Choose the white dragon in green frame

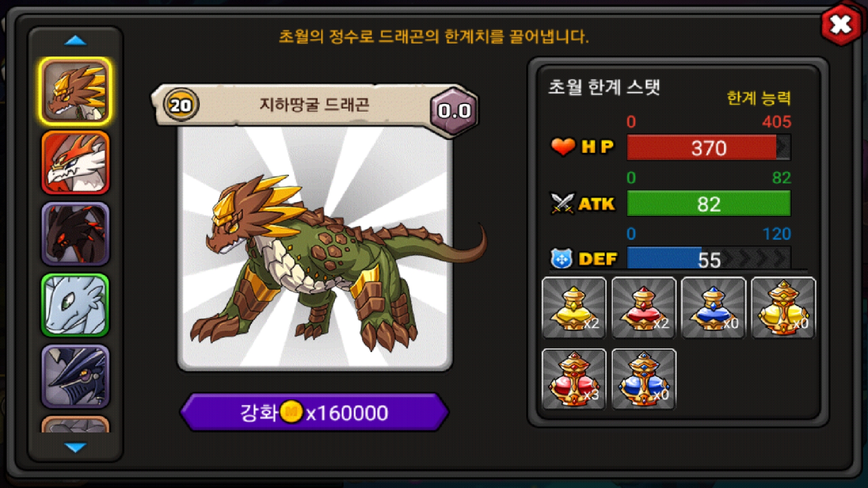75,305
